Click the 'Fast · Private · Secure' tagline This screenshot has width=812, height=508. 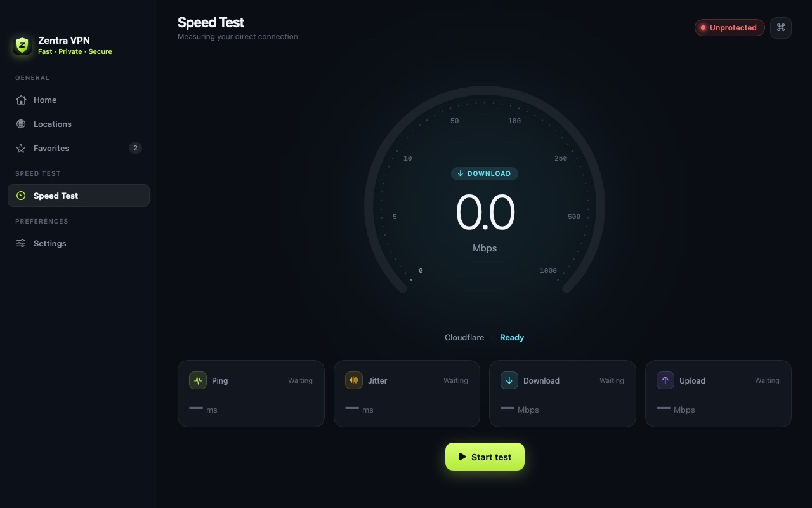tap(75, 51)
